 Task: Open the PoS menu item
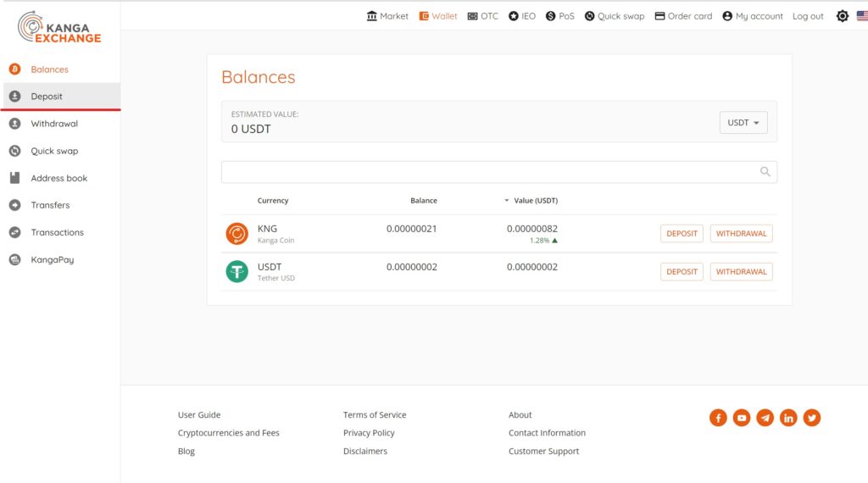coord(566,16)
